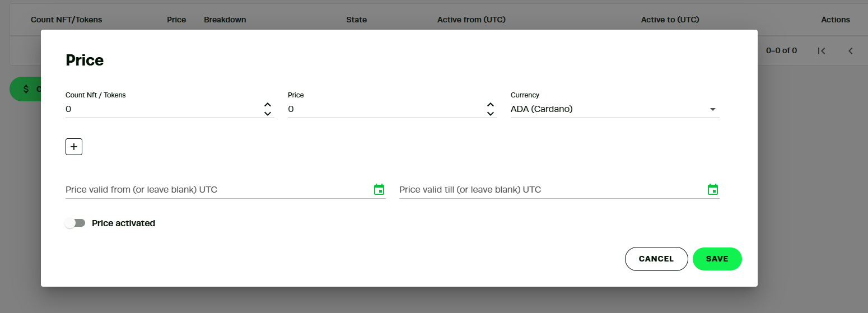Go to first page pagination icon
The image size is (868, 313).
point(822,51)
